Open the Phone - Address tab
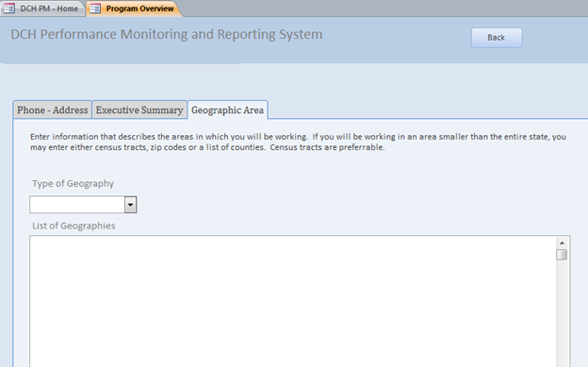 (x=52, y=110)
